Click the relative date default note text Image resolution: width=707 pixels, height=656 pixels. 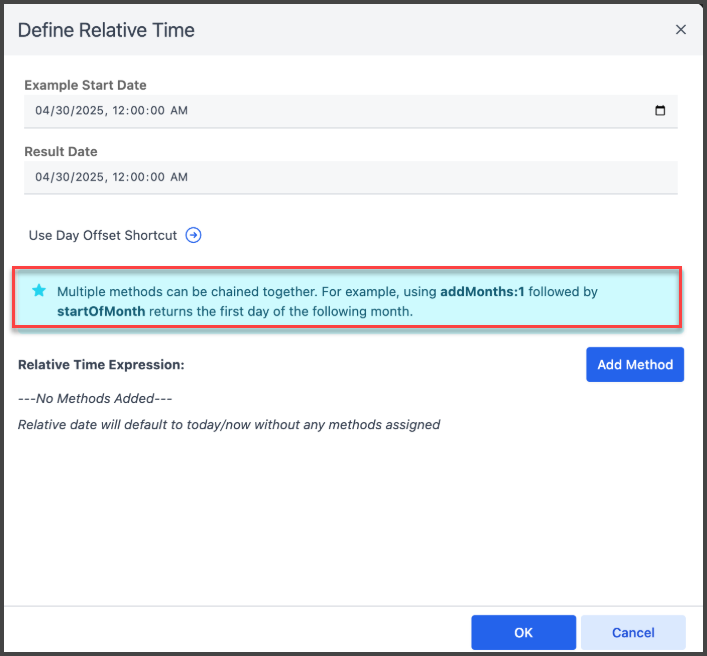coord(229,424)
